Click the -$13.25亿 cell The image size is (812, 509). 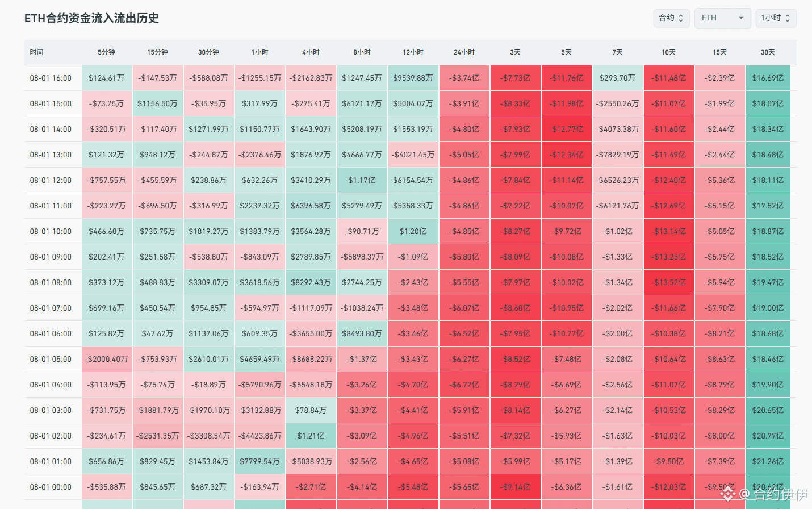pyautogui.click(x=669, y=257)
